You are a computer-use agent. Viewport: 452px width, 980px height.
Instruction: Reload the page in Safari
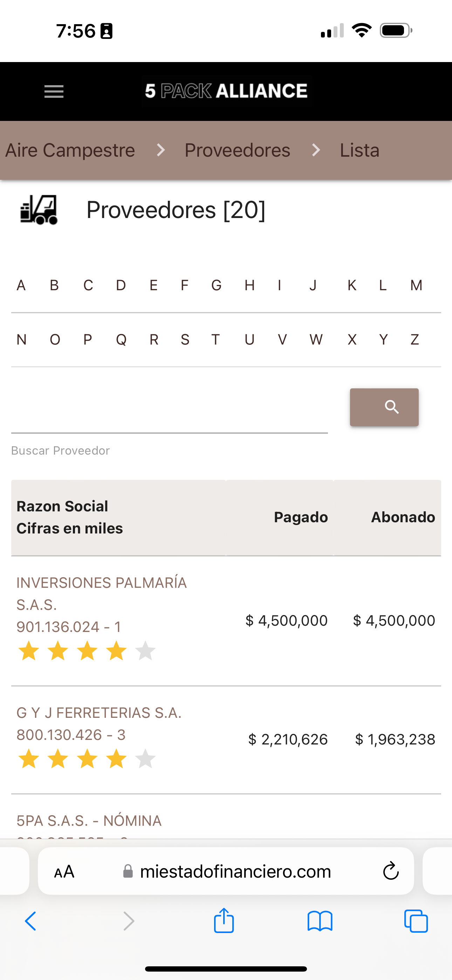coord(390,871)
